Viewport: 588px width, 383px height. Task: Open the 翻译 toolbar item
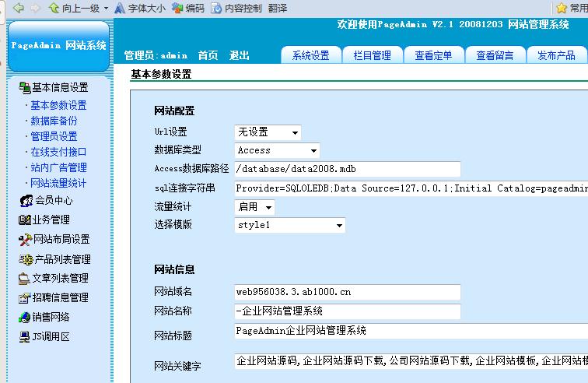pyautogui.click(x=278, y=8)
